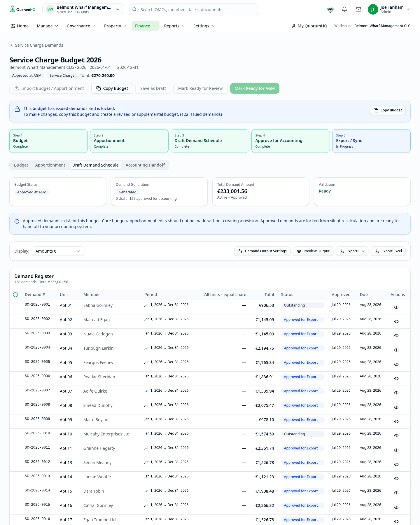Select the Budget tab
420x525 pixels.
21,165
